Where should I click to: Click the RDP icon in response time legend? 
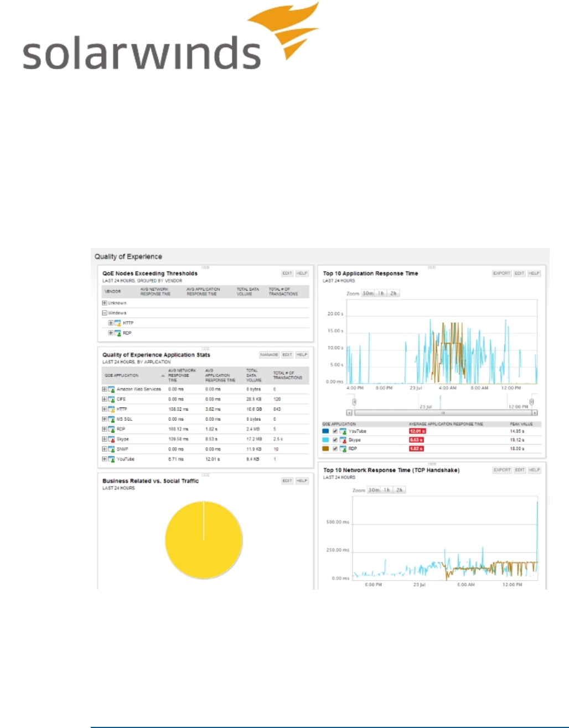(343, 448)
